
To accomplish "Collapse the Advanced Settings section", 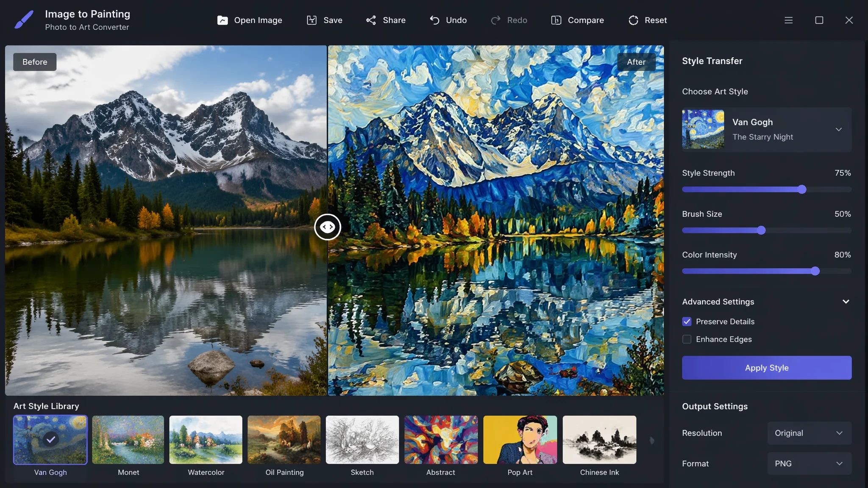I will tap(846, 302).
